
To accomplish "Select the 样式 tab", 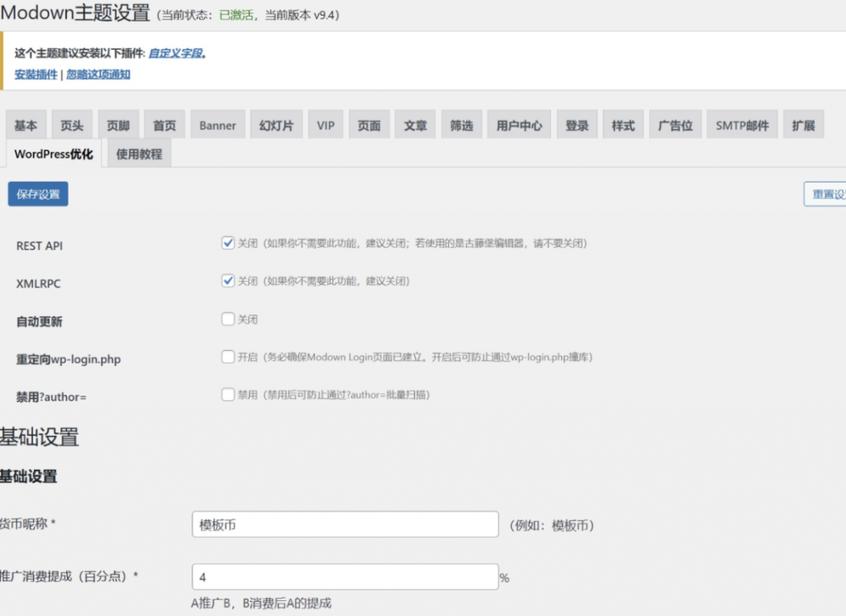I will click(623, 126).
